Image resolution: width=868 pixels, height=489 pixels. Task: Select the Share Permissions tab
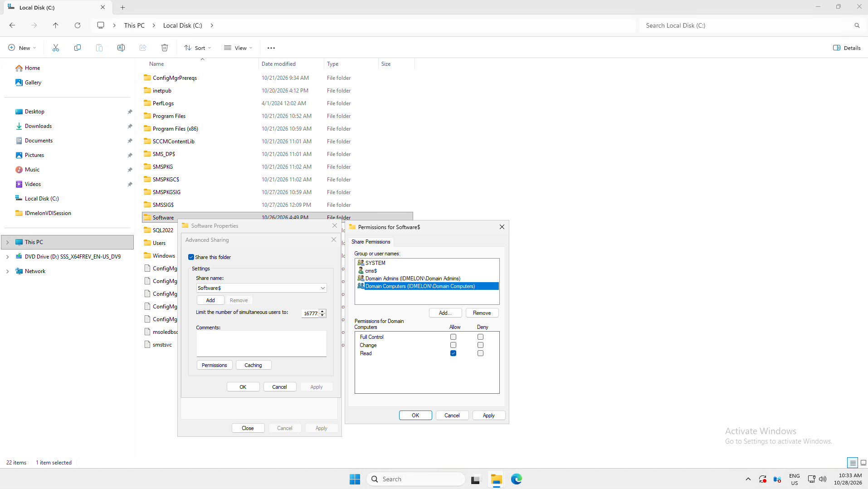tap(371, 242)
